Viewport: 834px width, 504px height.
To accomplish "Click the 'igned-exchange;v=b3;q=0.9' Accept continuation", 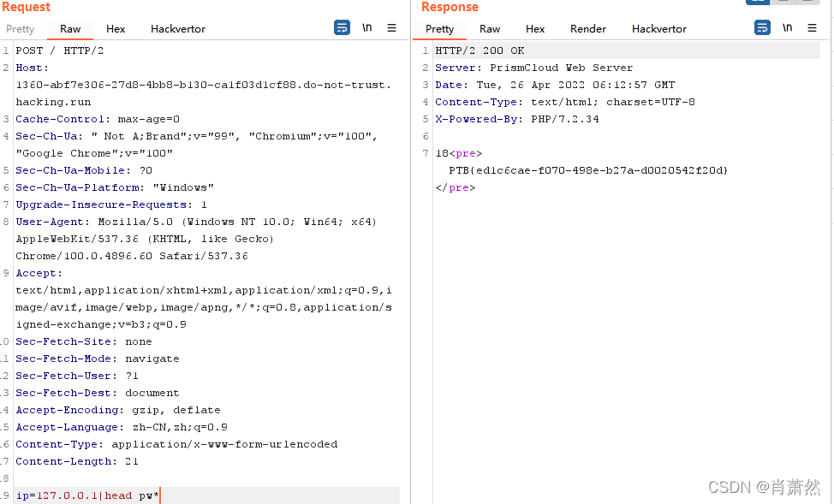I will [x=101, y=324].
